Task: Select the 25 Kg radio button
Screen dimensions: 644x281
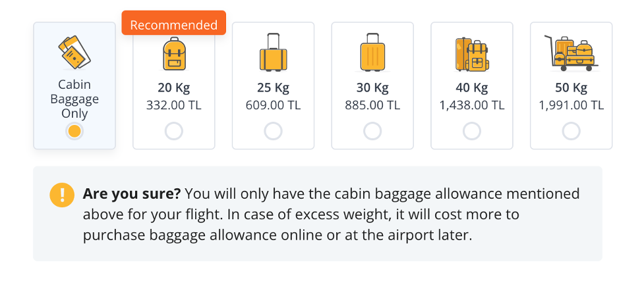Action: click(x=273, y=132)
